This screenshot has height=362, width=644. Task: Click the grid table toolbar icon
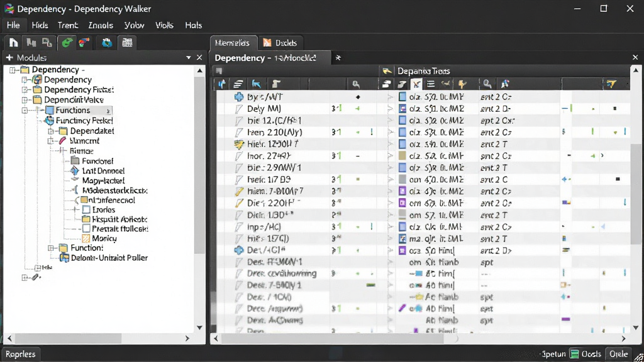click(127, 43)
